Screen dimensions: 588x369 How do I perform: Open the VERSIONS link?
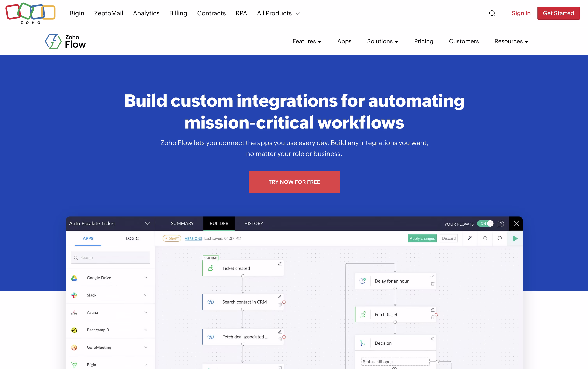click(193, 239)
